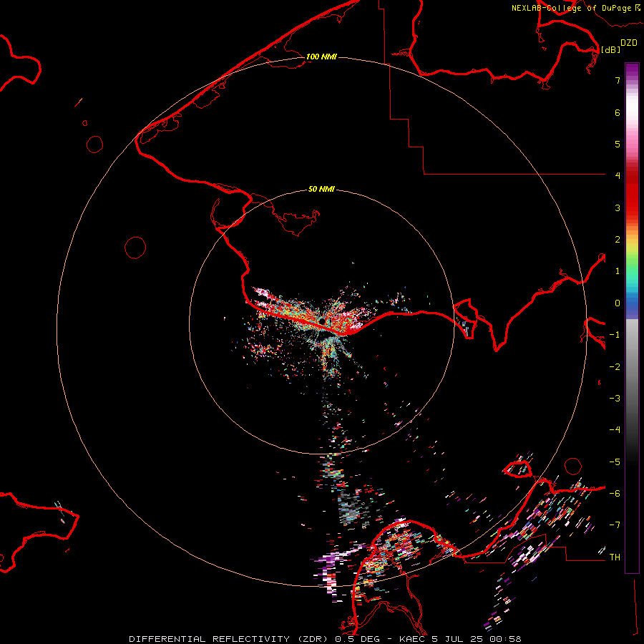The height and width of the screenshot is (644, 644).
Task: Click the 4 dB tick on color scale
Action: click(618, 175)
